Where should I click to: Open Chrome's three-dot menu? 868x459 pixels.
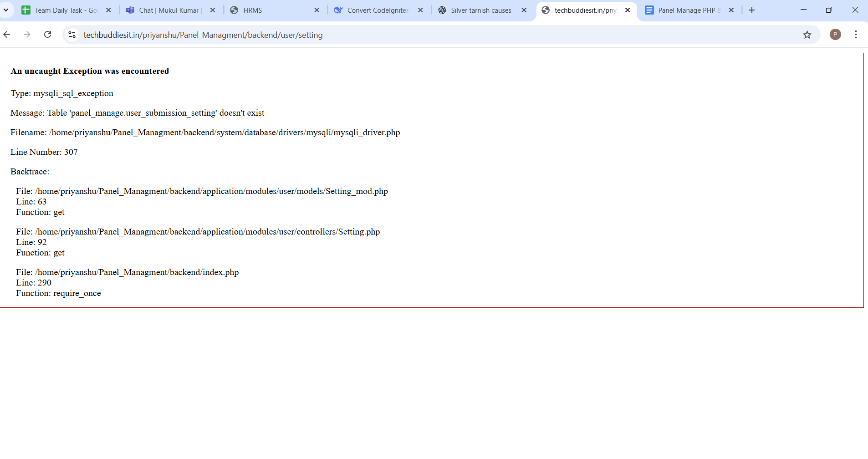[x=856, y=35]
